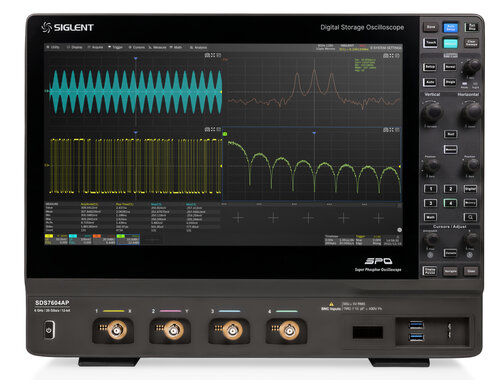Click the trigger Setup button
The width and height of the screenshot is (500, 380).
click(x=430, y=67)
